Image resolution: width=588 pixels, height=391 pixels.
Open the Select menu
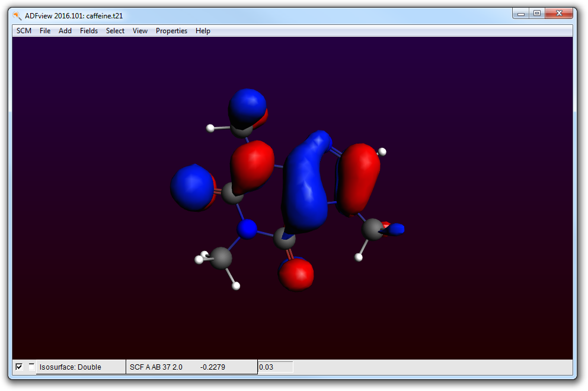click(115, 31)
